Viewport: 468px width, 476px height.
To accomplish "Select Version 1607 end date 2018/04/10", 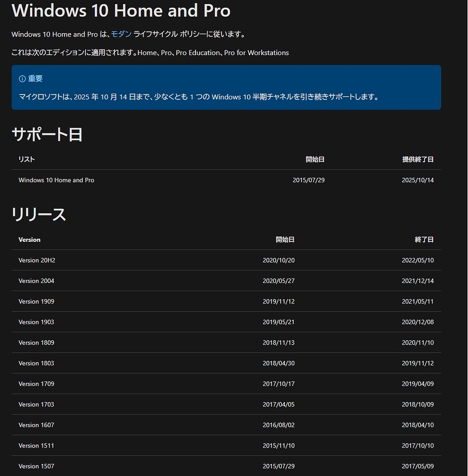I will pos(418,426).
